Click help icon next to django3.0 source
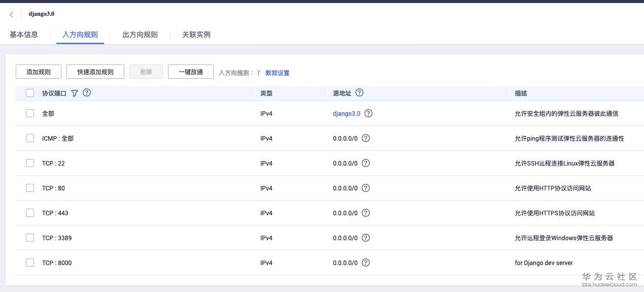The width and height of the screenshot is (644, 292). click(x=368, y=113)
